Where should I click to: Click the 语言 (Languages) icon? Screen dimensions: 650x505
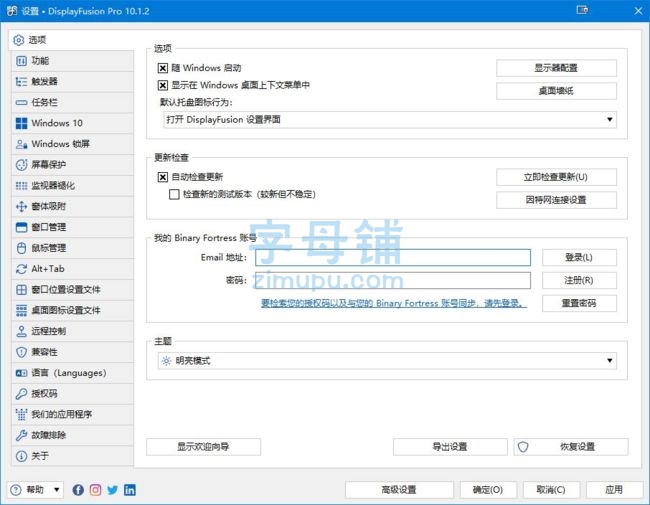click(x=21, y=373)
